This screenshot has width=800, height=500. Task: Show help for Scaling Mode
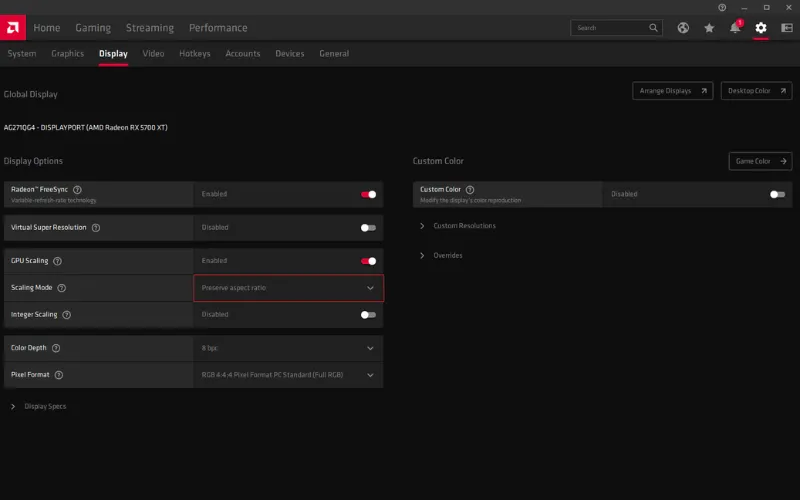(61, 288)
